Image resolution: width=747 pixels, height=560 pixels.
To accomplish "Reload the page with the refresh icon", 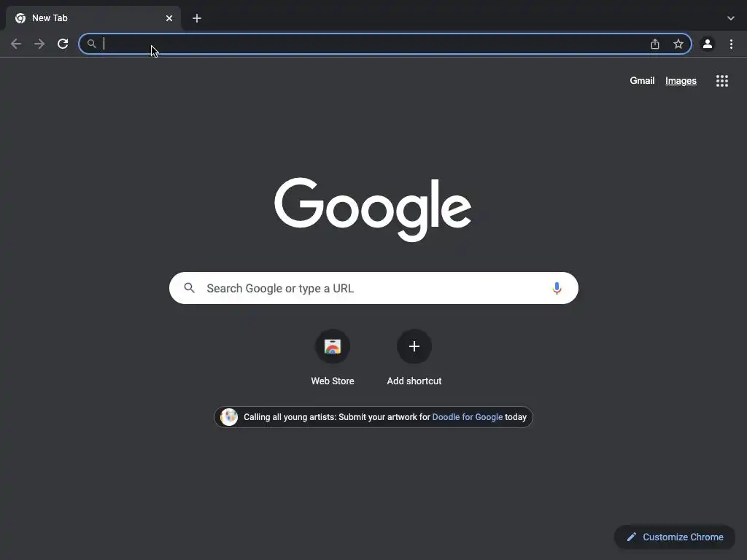I will point(63,44).
